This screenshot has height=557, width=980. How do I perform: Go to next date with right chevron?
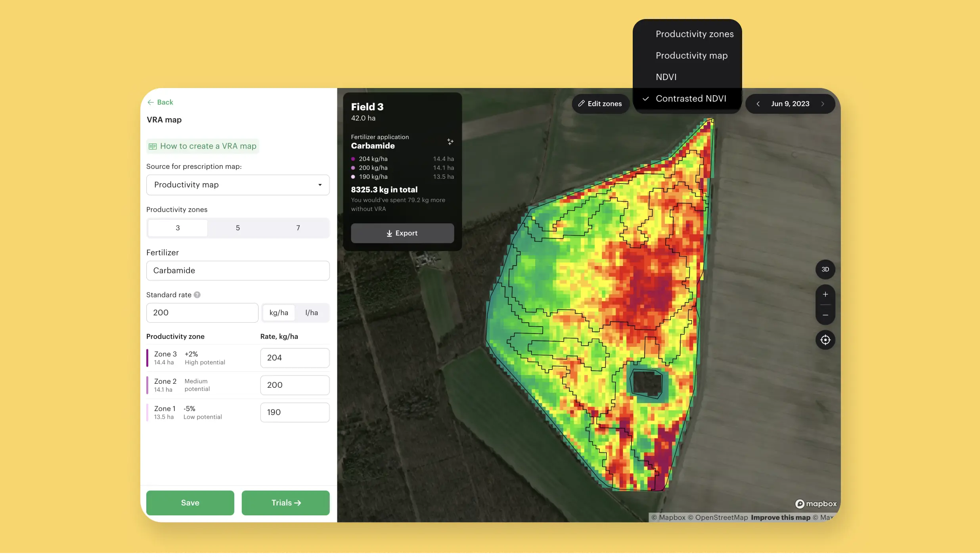click(823, 104)
